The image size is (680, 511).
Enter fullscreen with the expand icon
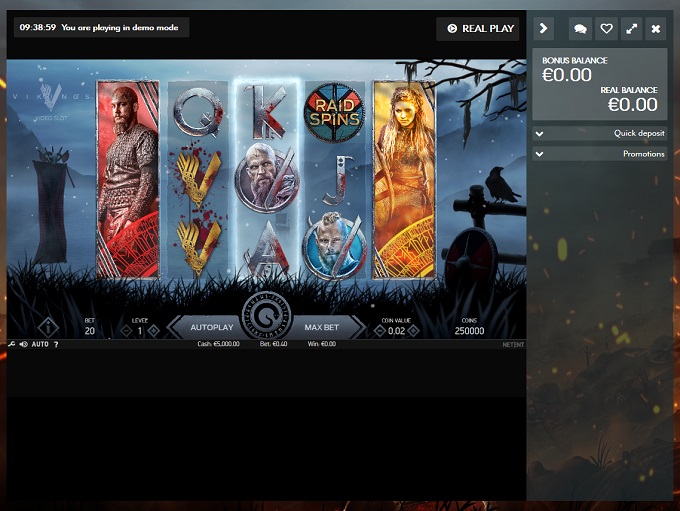click(631, 29)
